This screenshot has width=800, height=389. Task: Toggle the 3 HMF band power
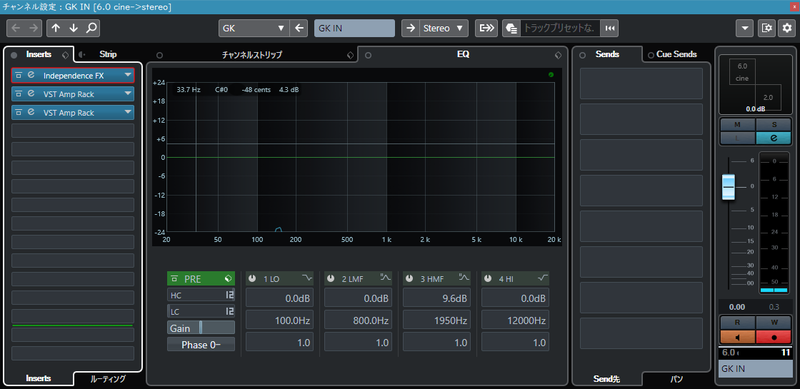[410, 279]
